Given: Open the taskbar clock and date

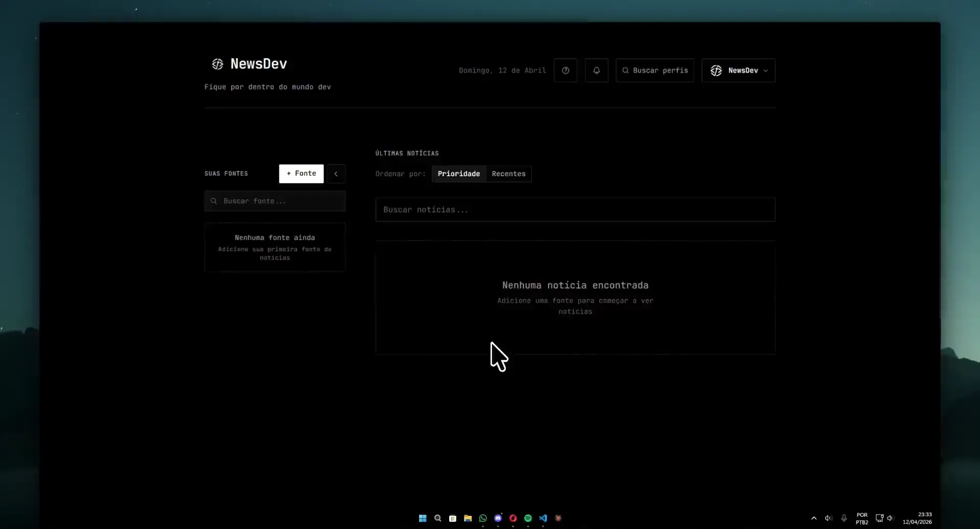Looking at the screenshot, I should 917,518.
